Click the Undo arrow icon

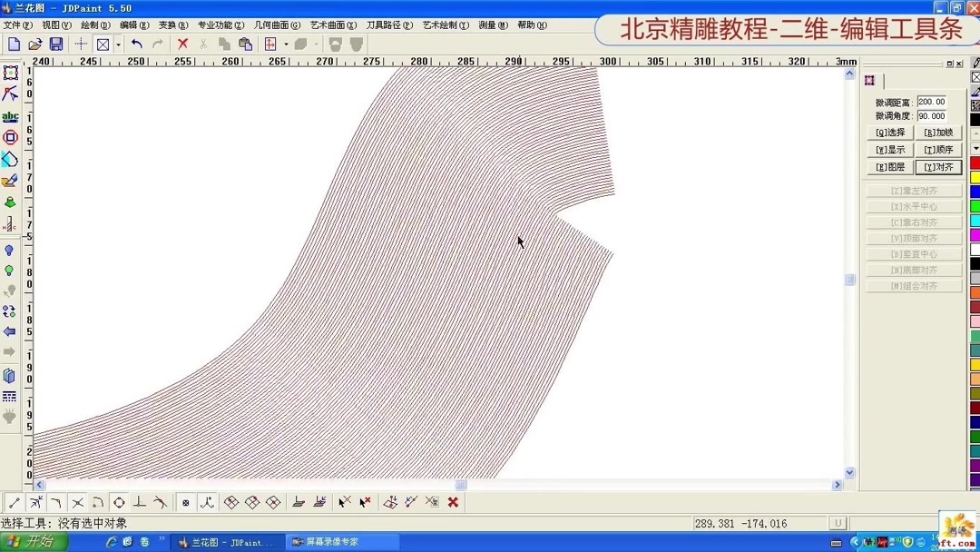coord(138,44)
